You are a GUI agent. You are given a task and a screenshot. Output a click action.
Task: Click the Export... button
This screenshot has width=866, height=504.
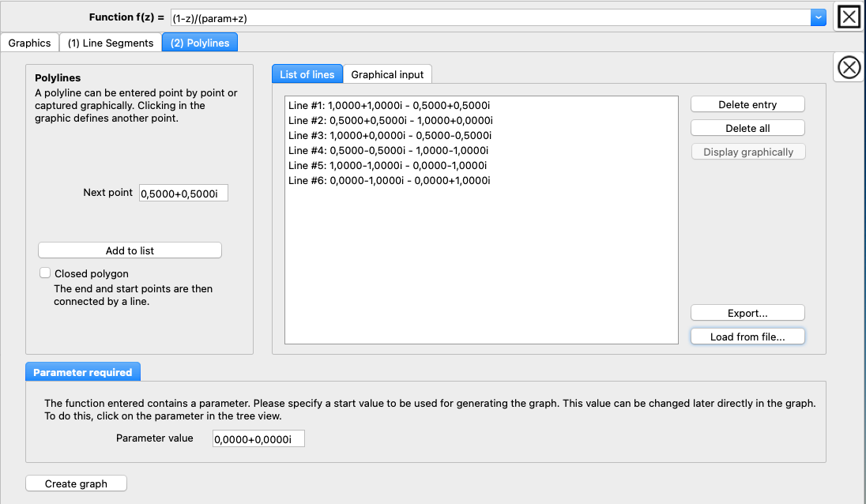pyautogui.click(x=747, y=313)
